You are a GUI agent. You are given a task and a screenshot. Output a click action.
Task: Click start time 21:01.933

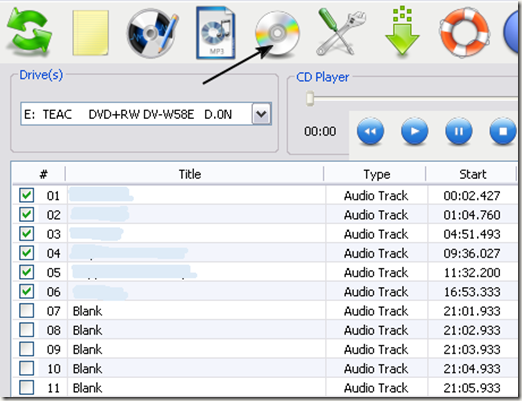point(472,311)
